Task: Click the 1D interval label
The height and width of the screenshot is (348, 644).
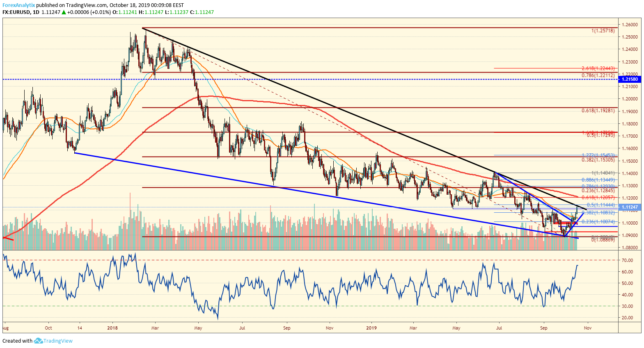Action: (x=36, y=12)
